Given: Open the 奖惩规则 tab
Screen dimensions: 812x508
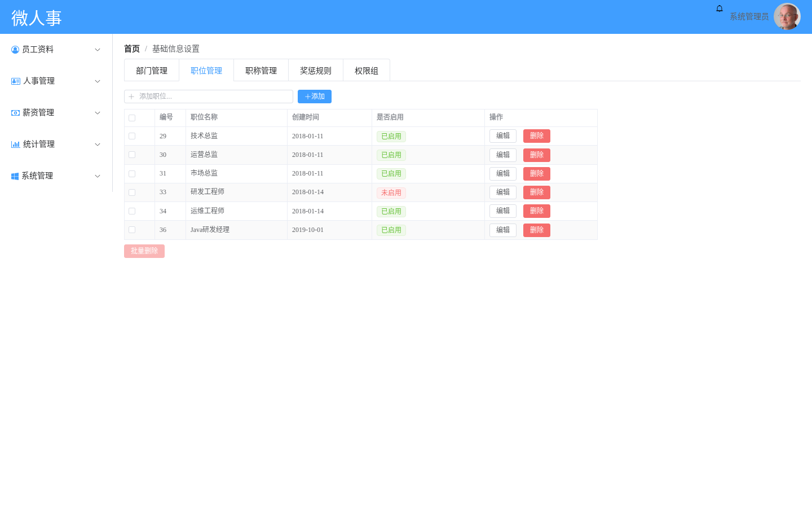Looking at the screenshot, I should point(316,71).
